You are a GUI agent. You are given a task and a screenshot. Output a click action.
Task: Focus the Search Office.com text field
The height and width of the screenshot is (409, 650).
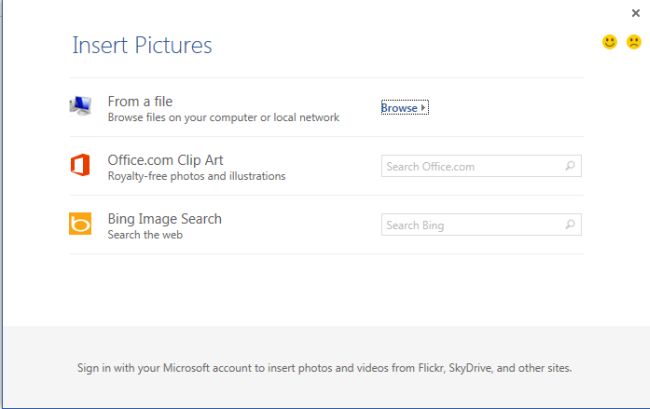point(470,166)
